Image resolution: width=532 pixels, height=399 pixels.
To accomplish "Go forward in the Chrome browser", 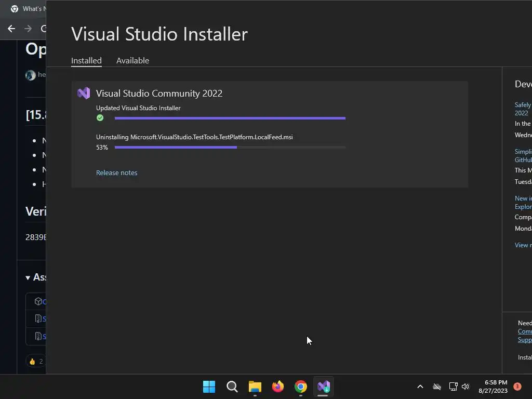I will point(28,29).
